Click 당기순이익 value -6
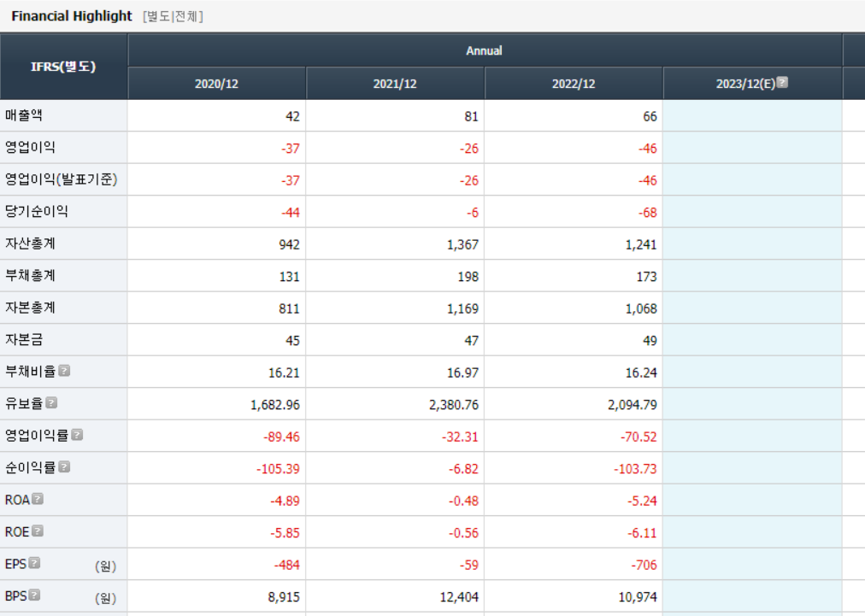865x616 pixels. pos(472,213)
